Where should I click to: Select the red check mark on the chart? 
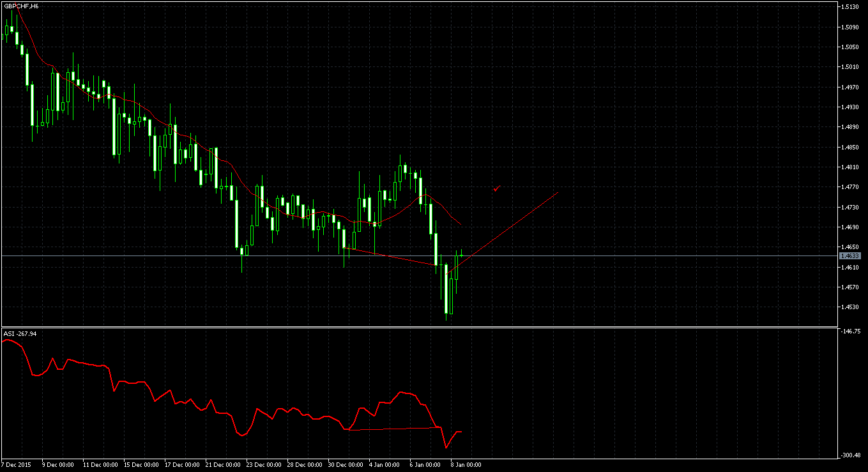[x=497, y=188]
